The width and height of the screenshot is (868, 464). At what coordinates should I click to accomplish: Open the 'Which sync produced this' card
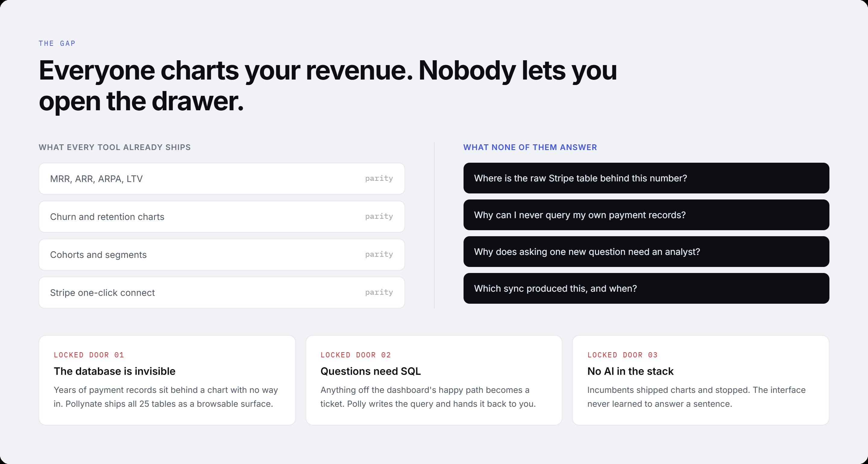tap(646, 288)
